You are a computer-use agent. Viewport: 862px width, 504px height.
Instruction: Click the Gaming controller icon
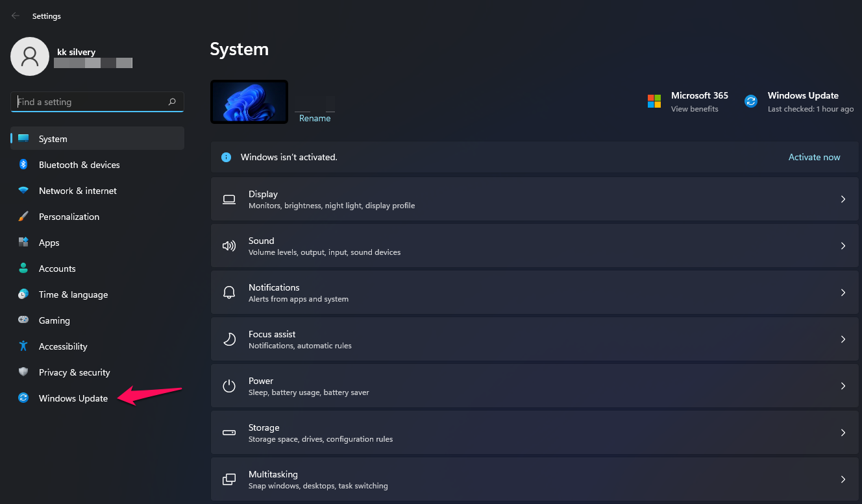pos(23,320)
